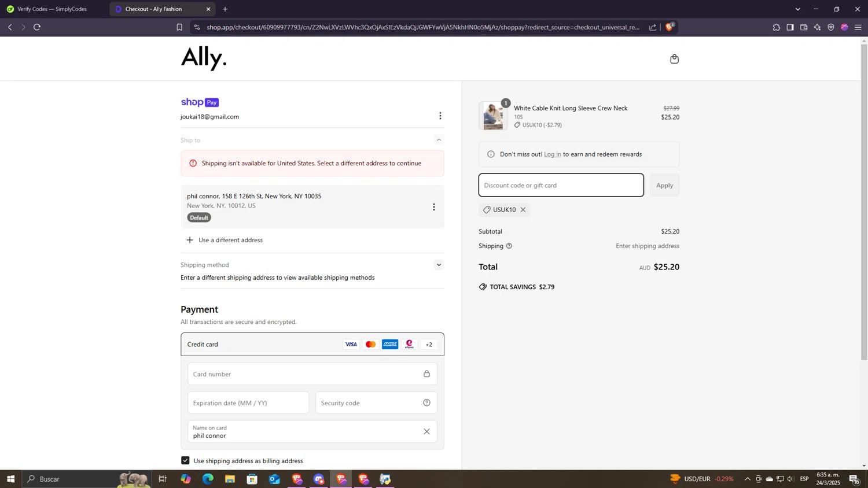This screenshot has width=868, height=488.
Task: Reload the current page
Action: point(37,27)
